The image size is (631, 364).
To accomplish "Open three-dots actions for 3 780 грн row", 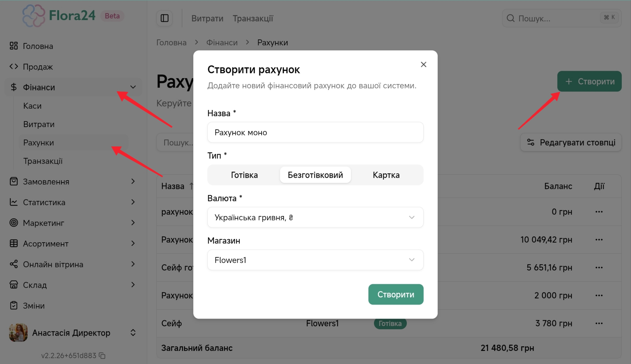I will tap(599, 323).
